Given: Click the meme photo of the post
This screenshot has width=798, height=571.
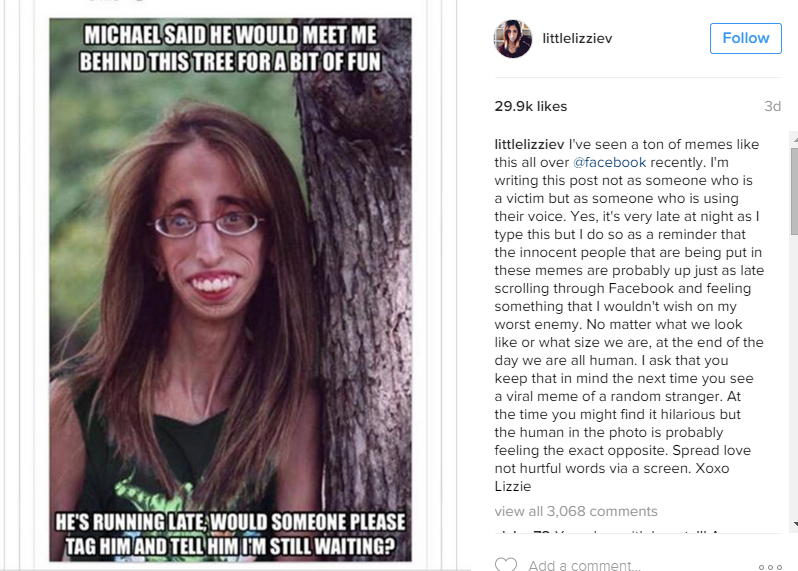Looking at the screenshot, I should (x=230, y=290).
